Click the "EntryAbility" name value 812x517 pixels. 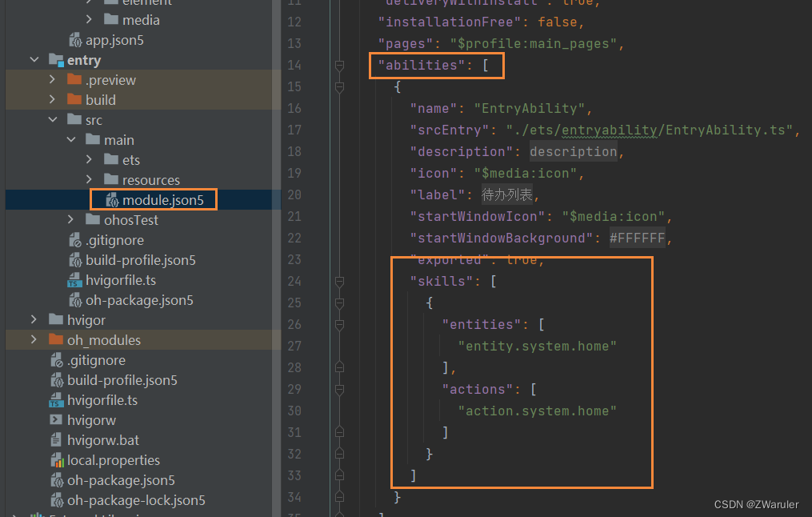(x=530, y=108)
